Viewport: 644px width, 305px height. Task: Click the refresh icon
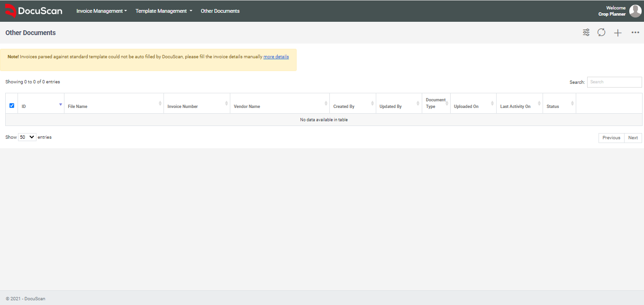601,33
